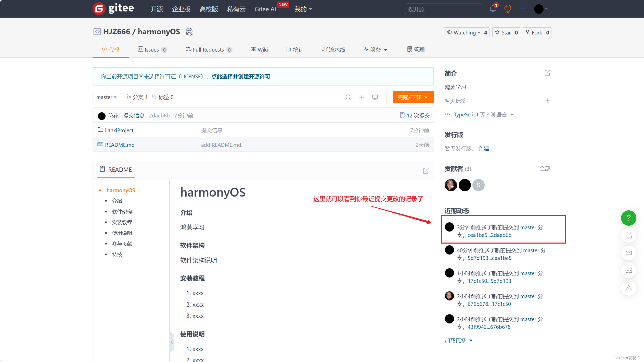Click the repository badge icon beside harmonyOS
The image size is (644, 362).
(x=189, y=32)
